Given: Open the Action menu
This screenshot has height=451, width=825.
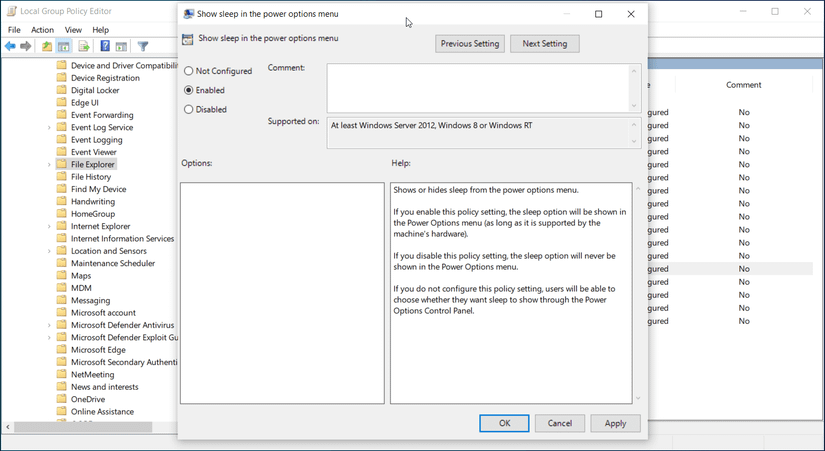Looking at the screenshot, I should click(x=42, y=30).
